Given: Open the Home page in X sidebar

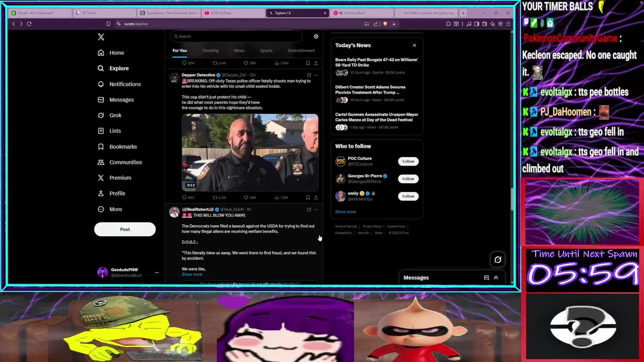Looking at the screenshot, I should (x=111, y=53).
